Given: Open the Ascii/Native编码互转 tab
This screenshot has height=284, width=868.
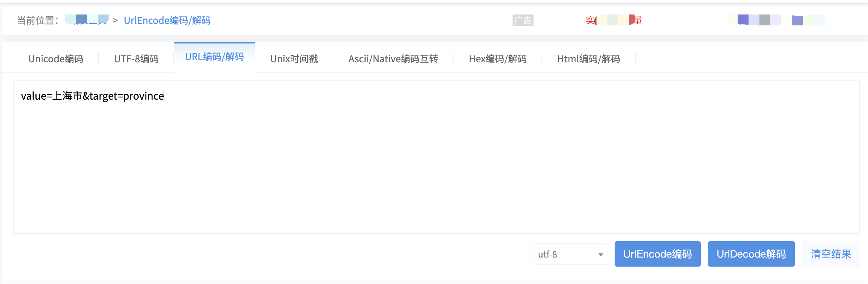Looking at the screenshot, I should (393, 59).
